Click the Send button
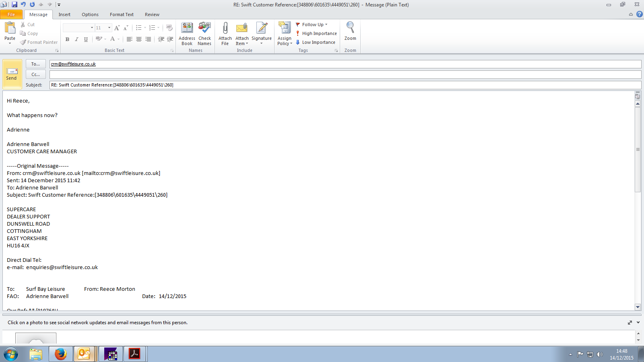644x362 pixels. [x=12, y=74]
